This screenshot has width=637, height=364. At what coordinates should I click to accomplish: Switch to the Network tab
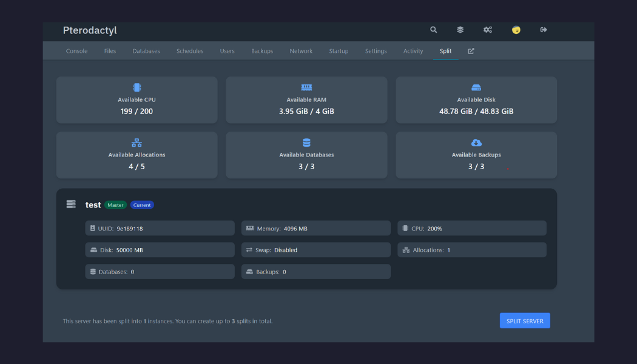pyautogui.click(x=301, y=51)
